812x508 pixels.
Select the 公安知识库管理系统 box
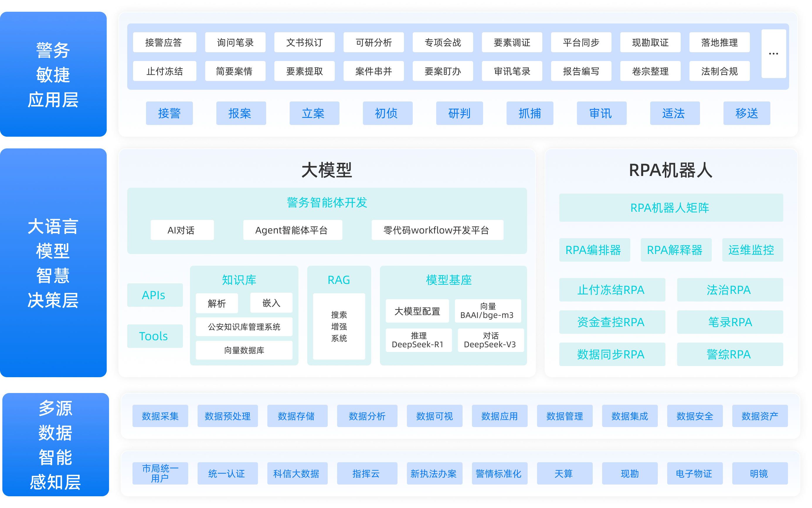244,326
